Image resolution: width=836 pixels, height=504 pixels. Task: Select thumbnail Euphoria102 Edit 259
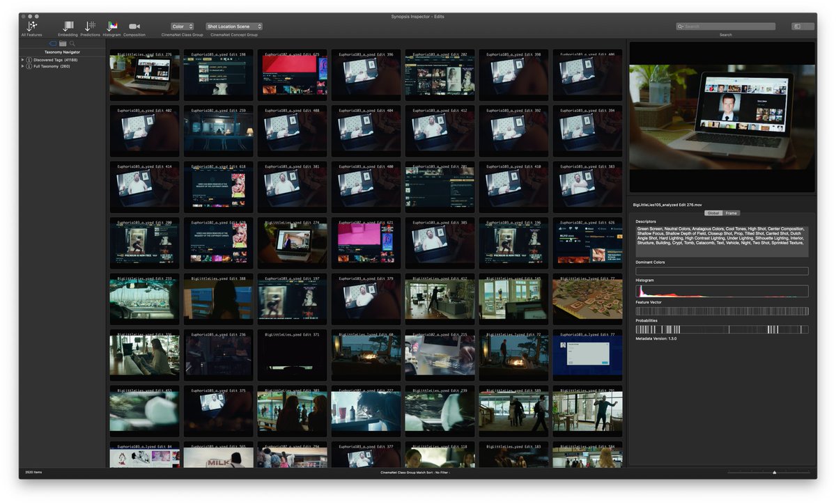(218, 131)
